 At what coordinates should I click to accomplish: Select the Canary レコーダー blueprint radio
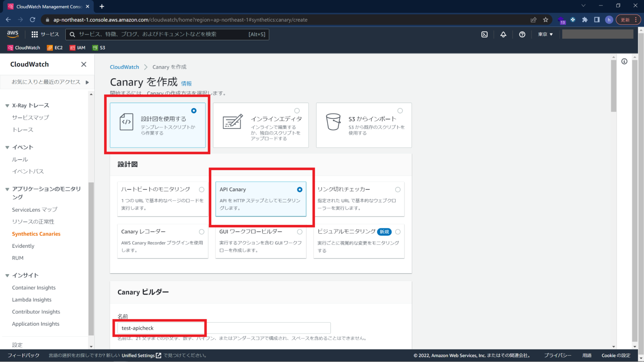coord(201,232)
